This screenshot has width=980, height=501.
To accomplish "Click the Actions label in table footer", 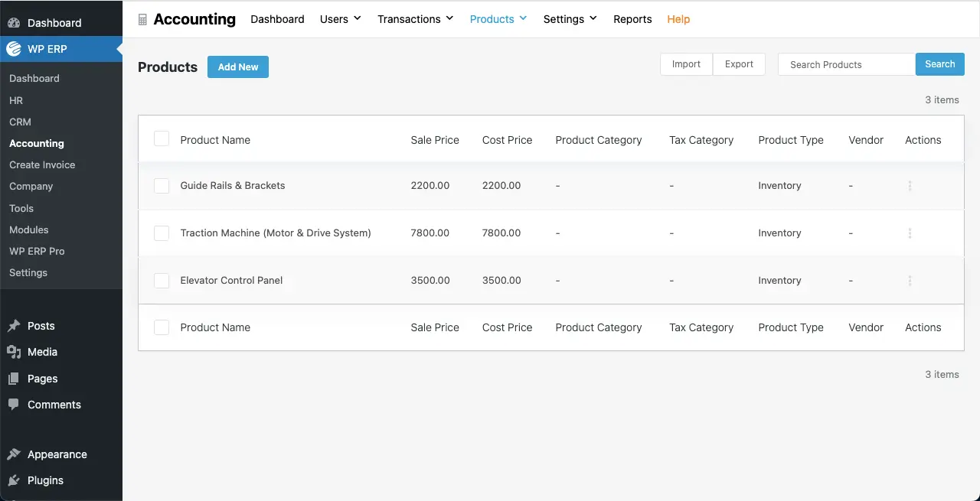I will [x=923, y=327].
